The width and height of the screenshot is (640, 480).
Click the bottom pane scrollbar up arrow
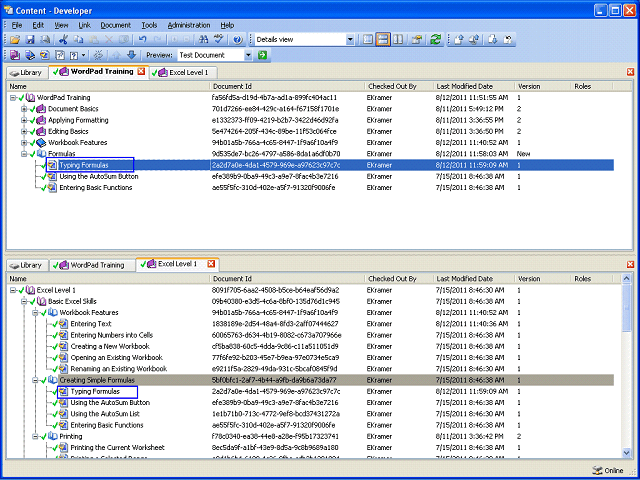(627, 279)
